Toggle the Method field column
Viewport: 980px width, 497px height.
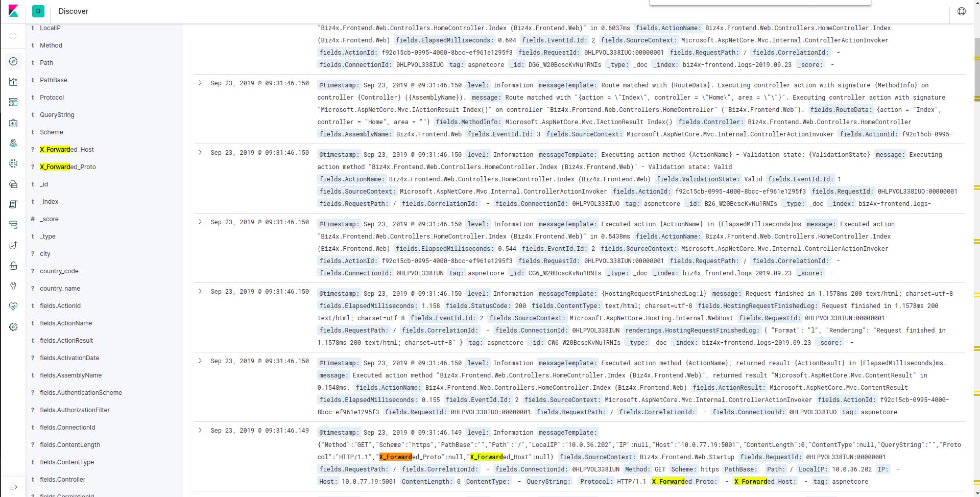[52, 45]
